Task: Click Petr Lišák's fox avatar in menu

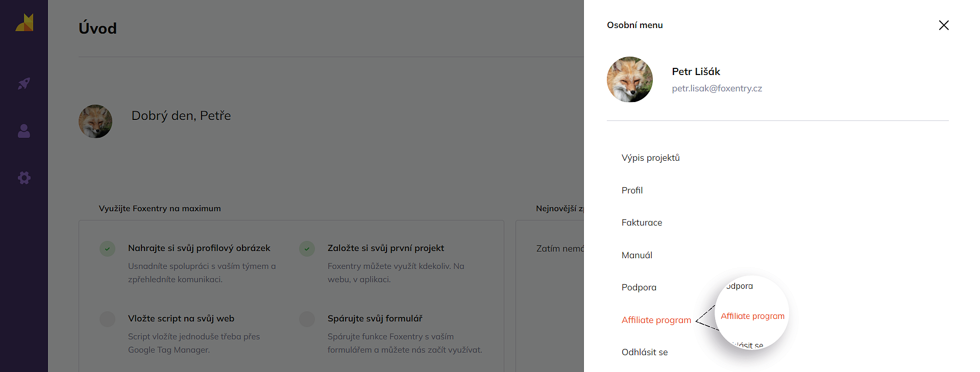Action: [629, 80]
